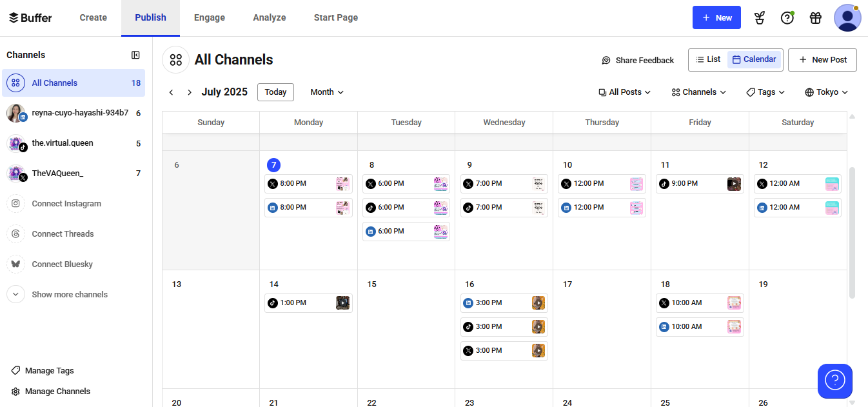The width and height of the screenshot is (868, 407).
Task: Select the the.virtual.queen TikTok channel
Action: pos(73,143)
